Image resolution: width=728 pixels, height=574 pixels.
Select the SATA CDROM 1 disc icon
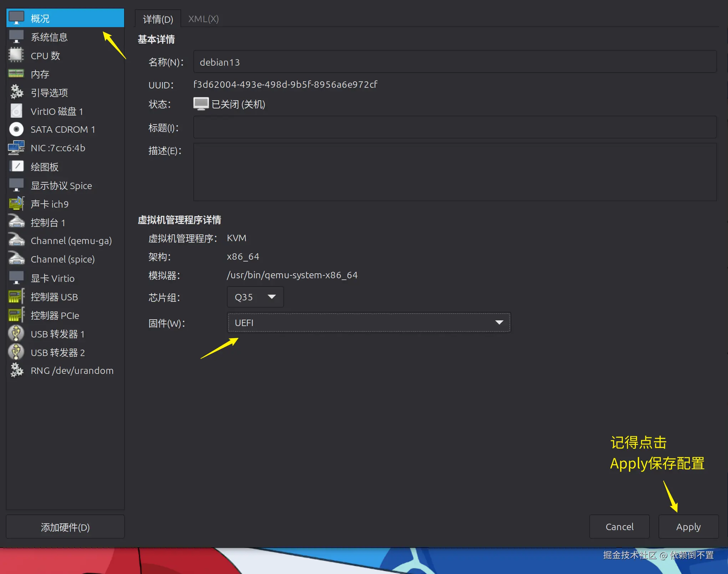click(16, 129)
